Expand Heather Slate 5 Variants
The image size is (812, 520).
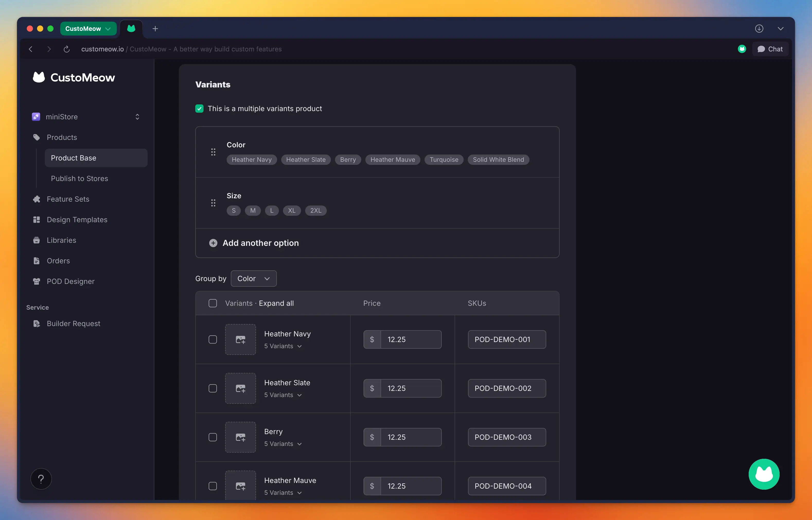pyautogui.click(x=283, y=395)
